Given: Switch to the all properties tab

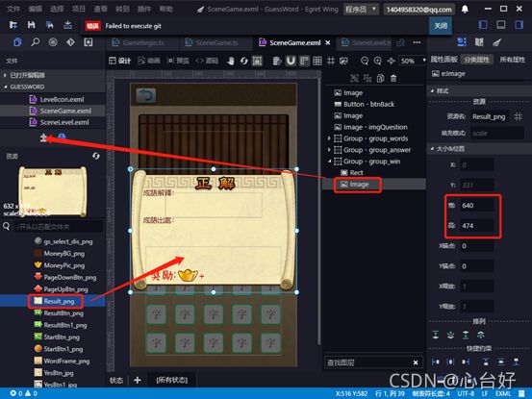Looking at the screenshot, I should [513, 60].
